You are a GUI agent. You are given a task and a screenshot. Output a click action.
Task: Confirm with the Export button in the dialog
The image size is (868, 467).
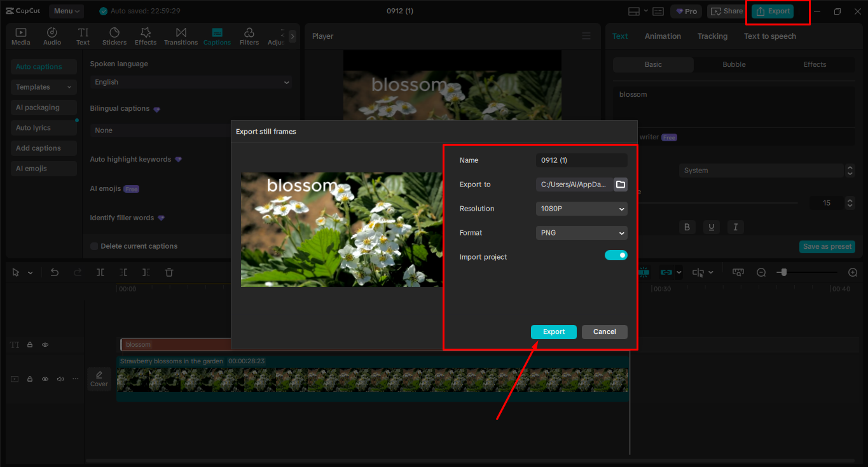coord(553,331)
